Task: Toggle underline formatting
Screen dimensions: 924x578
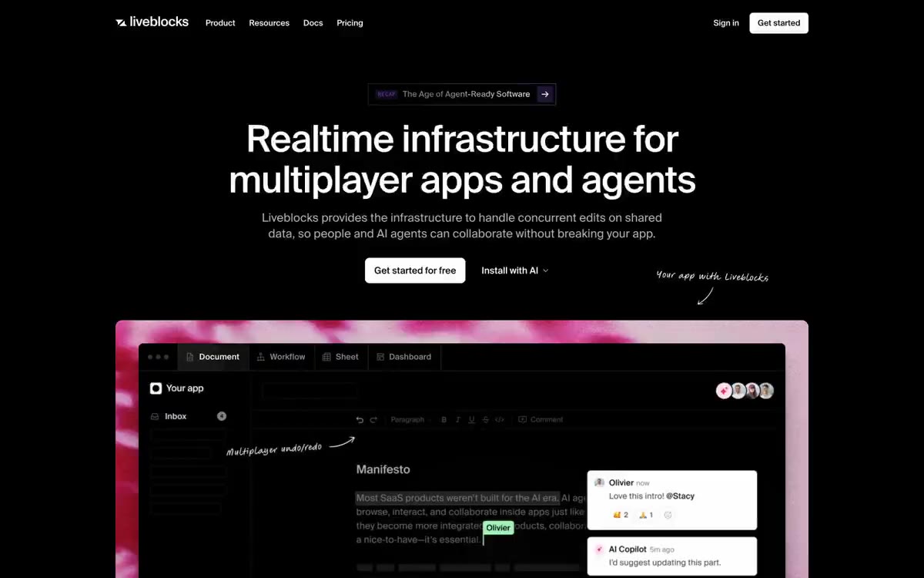Action: click(471, 420)
